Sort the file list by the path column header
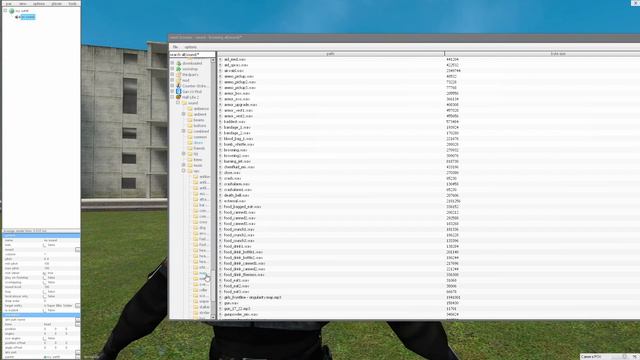Screen dimensions: 640x360 (x=331, y=53)
